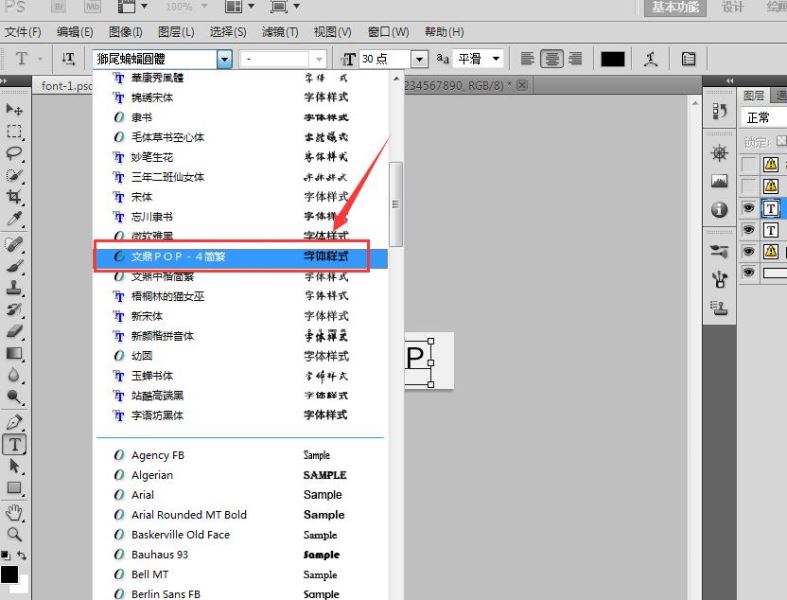
Task: Align text right
Action: (x=575, y=59)
